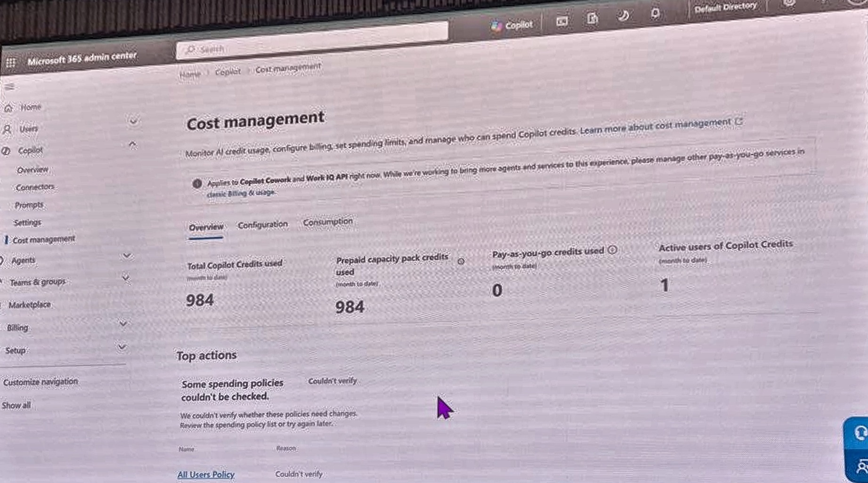Click the document icon in top bar
Image resolution: width=868 pixels, height=483 pixels.
[592, 19]
